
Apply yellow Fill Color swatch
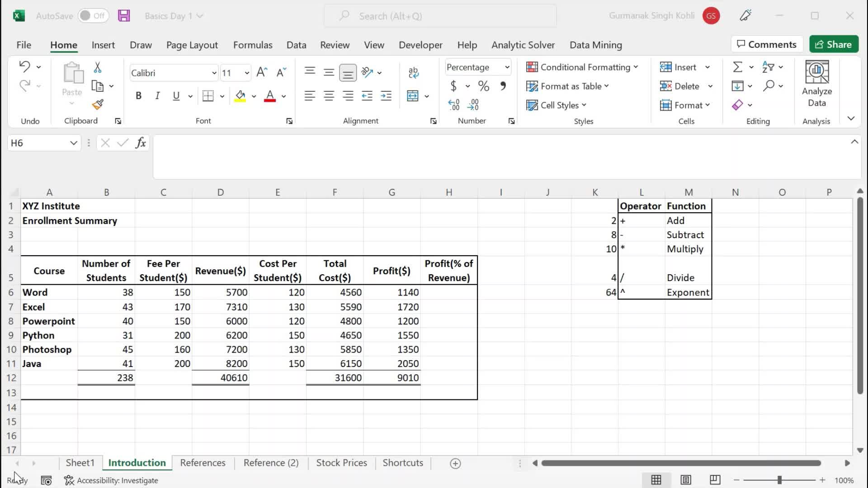click(x=240, y=96)
